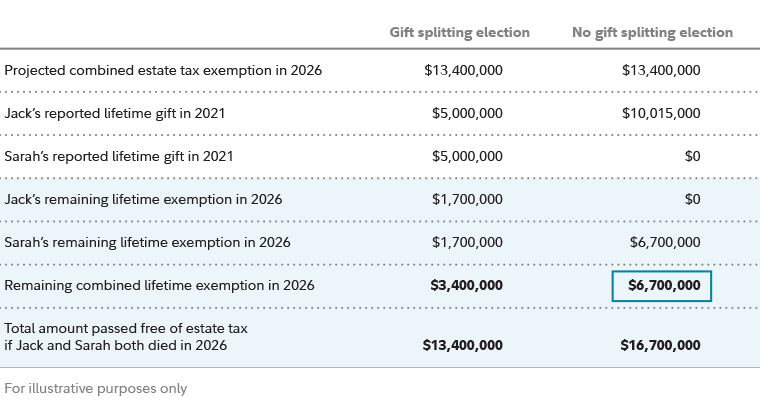This screenshot has height=420, width=760.
Task: Click the Gift splitting election column header
Action: pyautogui.click(x=459, y=33)
